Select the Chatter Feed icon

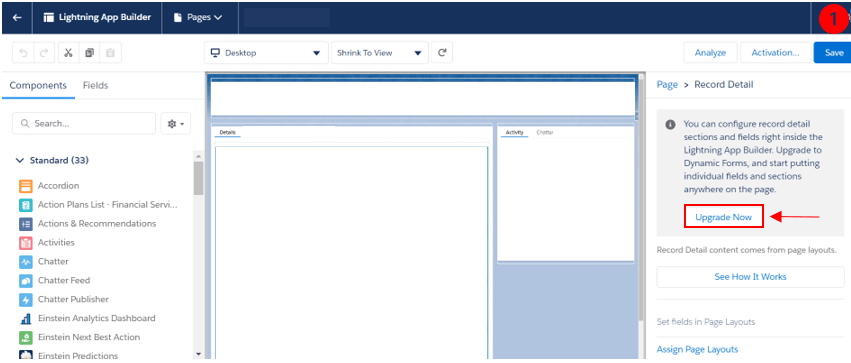coord(26,281)
